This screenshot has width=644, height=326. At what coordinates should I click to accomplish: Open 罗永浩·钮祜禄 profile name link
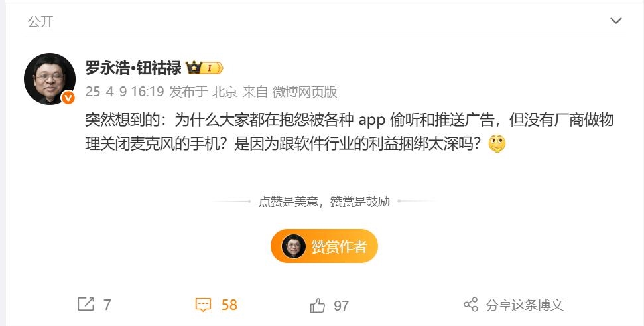click(133, 68)
